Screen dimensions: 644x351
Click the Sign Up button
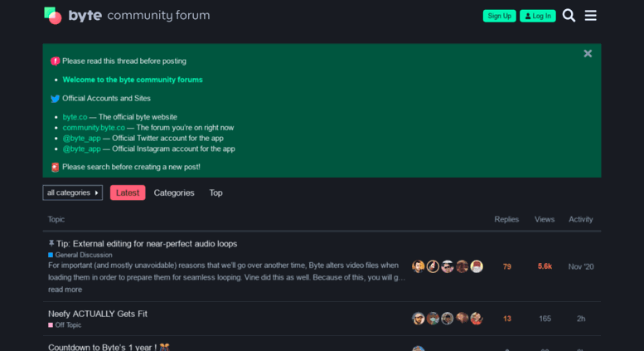(500, 16)
